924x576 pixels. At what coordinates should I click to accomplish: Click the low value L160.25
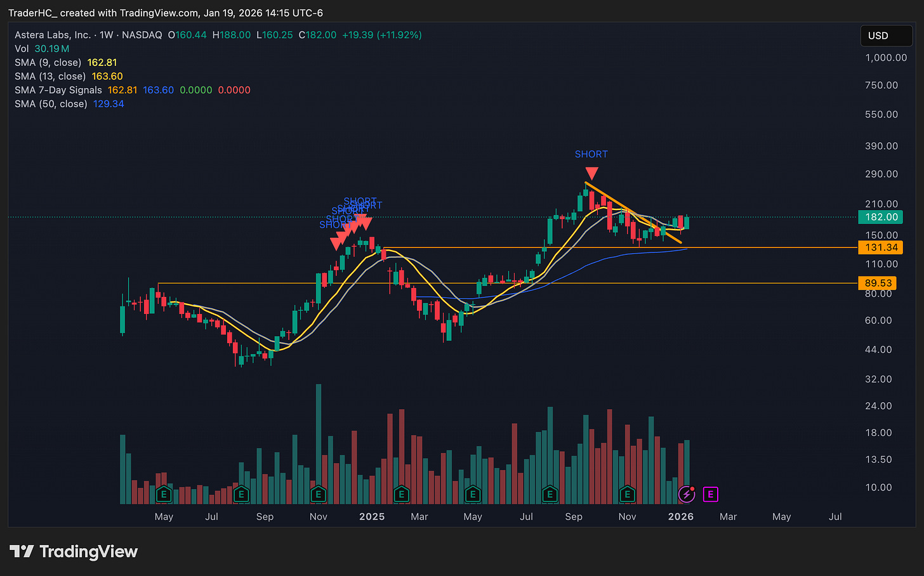click(x=275, y=35)
